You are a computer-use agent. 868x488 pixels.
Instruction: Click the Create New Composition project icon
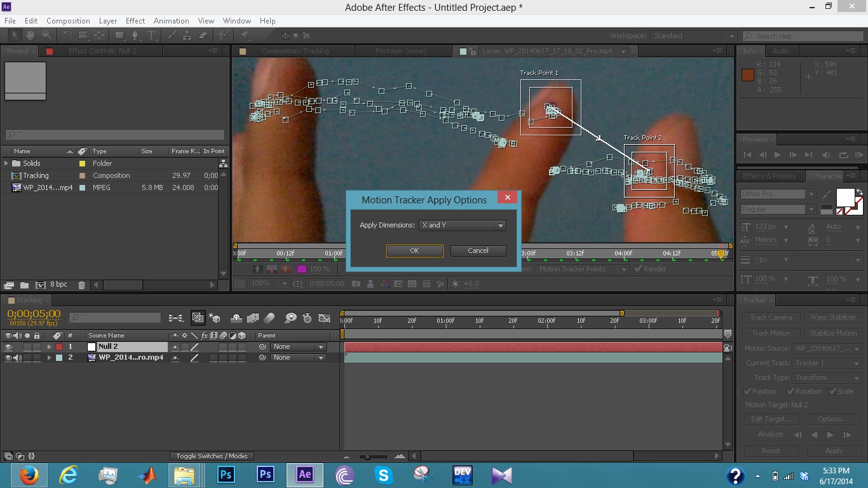[40, 285]
